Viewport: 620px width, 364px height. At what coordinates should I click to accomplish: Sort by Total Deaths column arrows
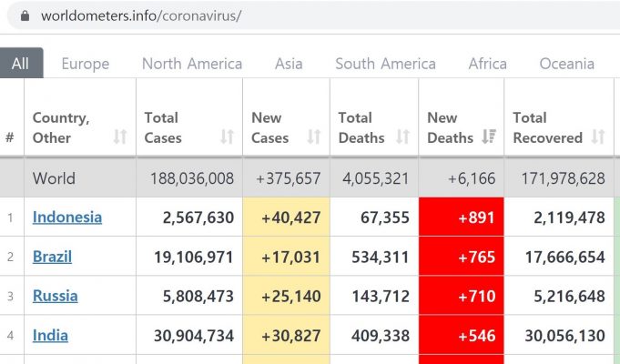coord(403,137)
